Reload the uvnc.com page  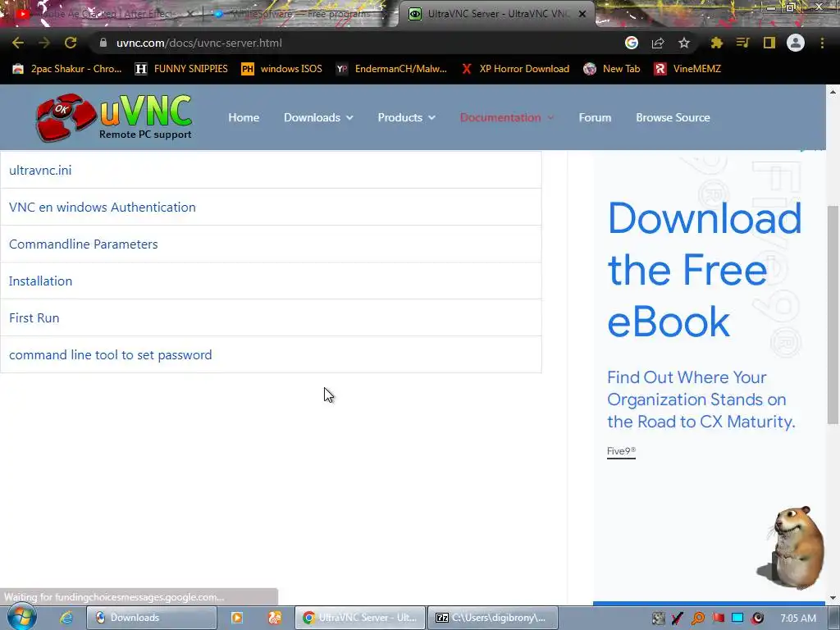(71, 43)
